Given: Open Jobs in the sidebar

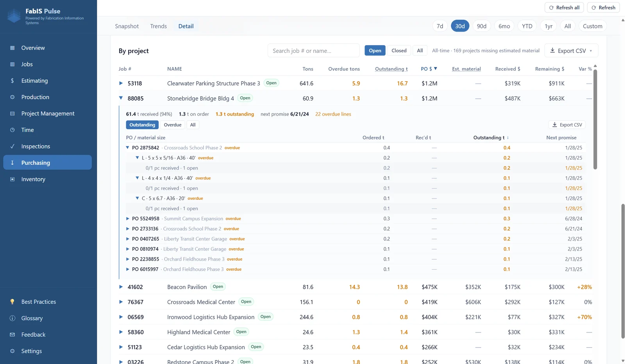Looking at the screenshot, I should coord(48,64).
